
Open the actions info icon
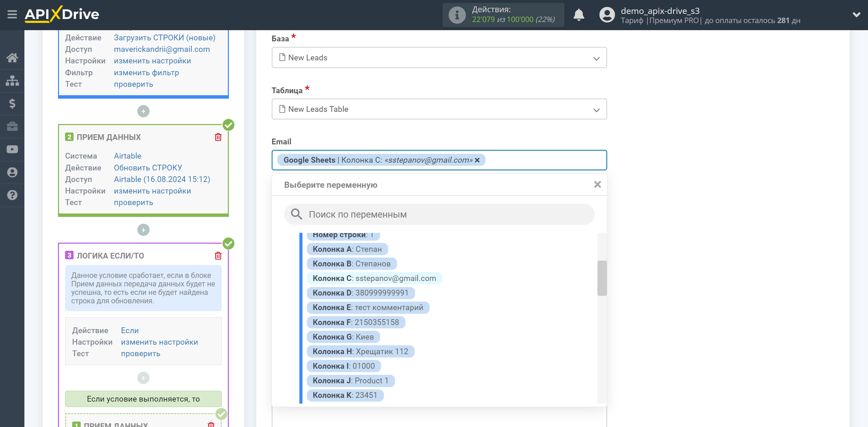pos(457,15)
